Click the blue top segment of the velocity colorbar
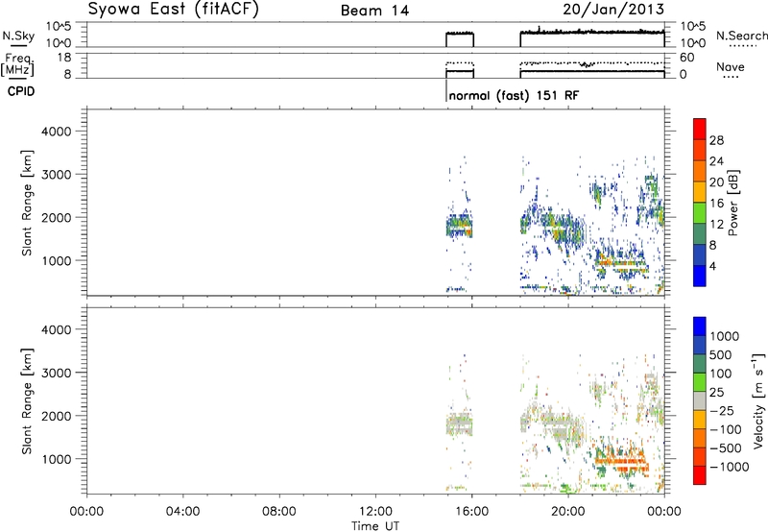This screenshot has height=532, width=768. click(700, 326)
